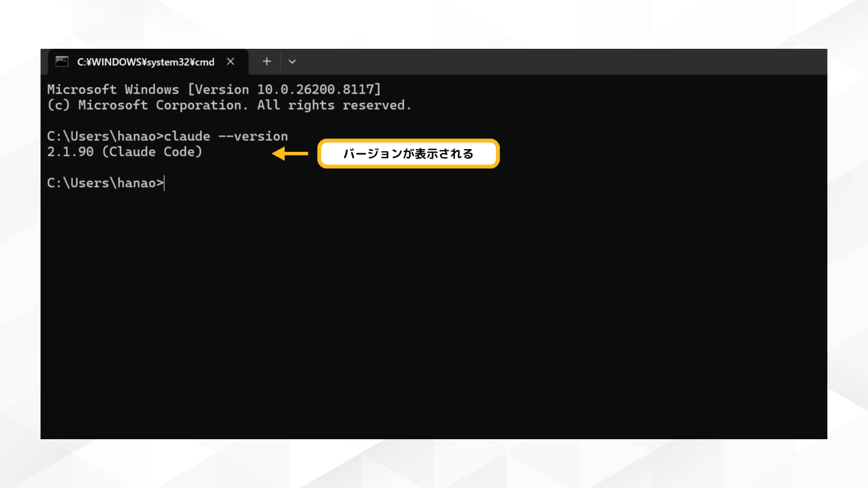Click the yellow arrow pointing at the version
Screen dimensions: 868x488
pos(292,153)
